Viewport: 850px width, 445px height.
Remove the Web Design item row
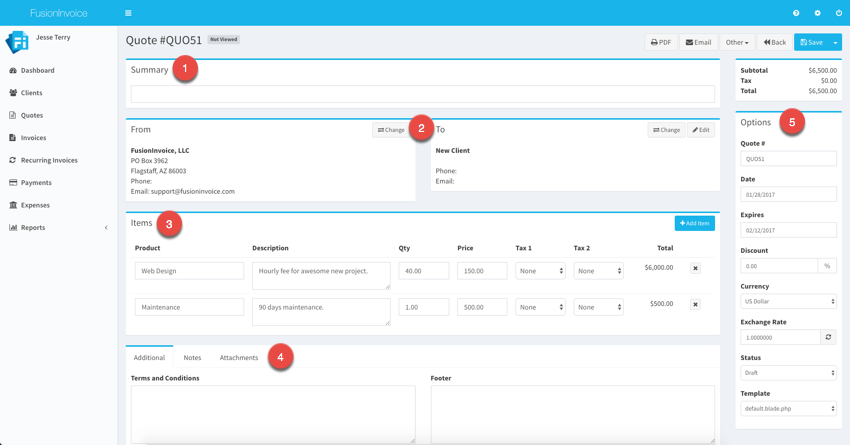pyautogui.click(x=695, y=268)
